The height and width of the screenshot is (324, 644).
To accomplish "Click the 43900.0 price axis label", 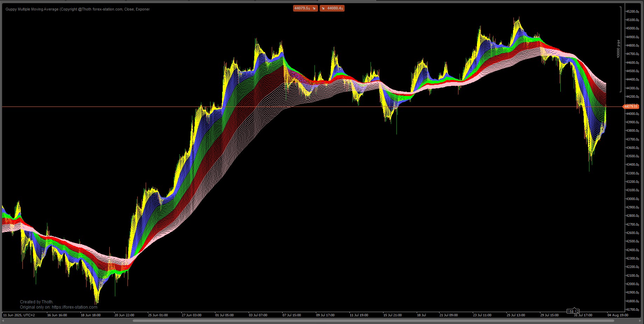I will (632, 122).
